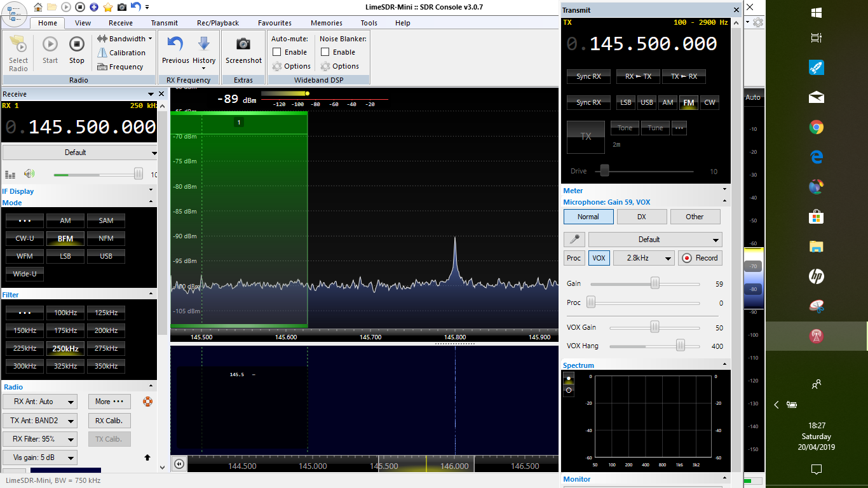Open the Windows Start menu
Image resolution: width=868 pixels, height=488 pixels.
(x=817, y=12)
